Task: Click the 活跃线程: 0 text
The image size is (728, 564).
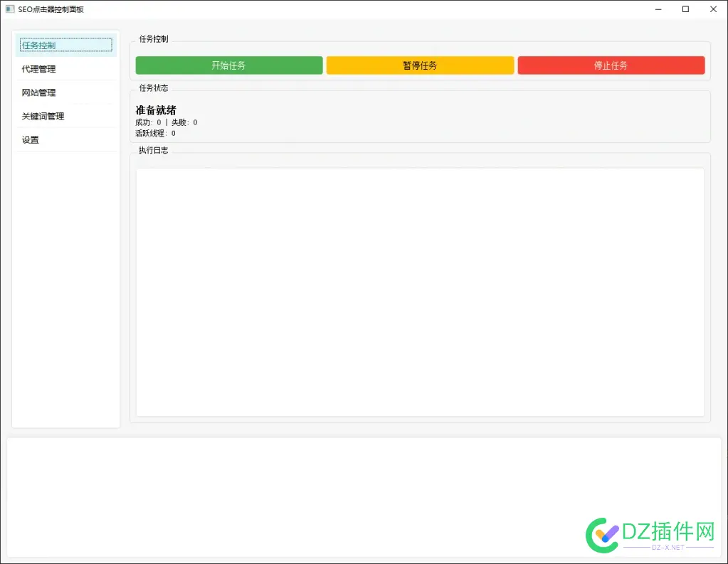Action: (156, 133)
